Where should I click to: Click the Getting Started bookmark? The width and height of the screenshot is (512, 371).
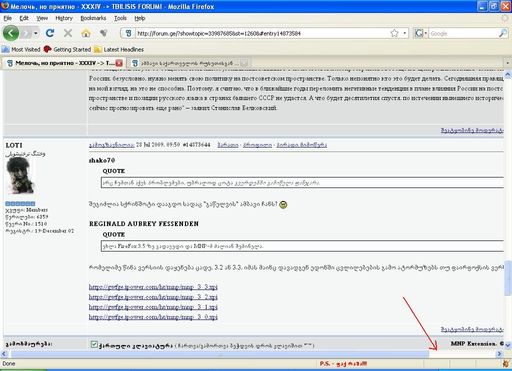[x=67, y=49]
